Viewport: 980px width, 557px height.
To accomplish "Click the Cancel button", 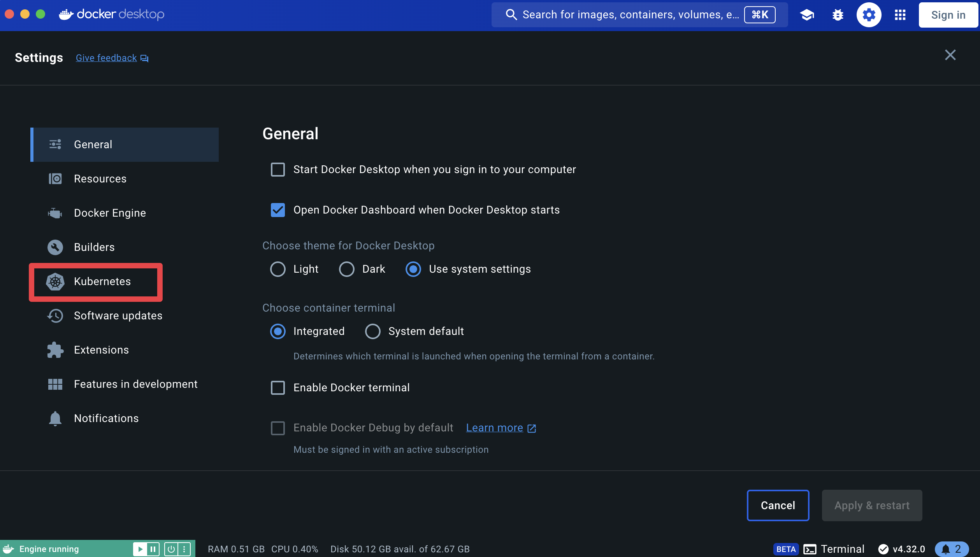I will [x=778, y=505].
